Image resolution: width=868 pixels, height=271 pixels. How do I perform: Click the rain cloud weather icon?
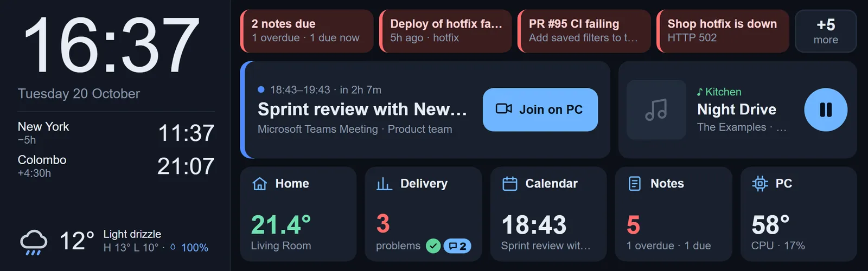tap(34, 242)
